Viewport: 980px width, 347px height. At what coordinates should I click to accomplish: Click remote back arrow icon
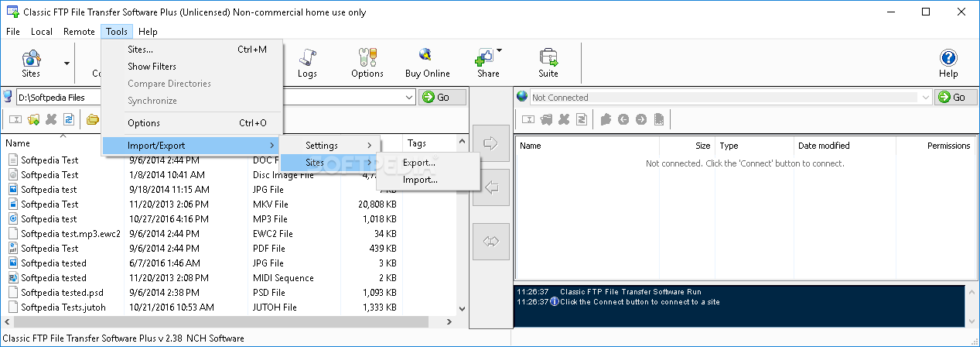point(623,119)
